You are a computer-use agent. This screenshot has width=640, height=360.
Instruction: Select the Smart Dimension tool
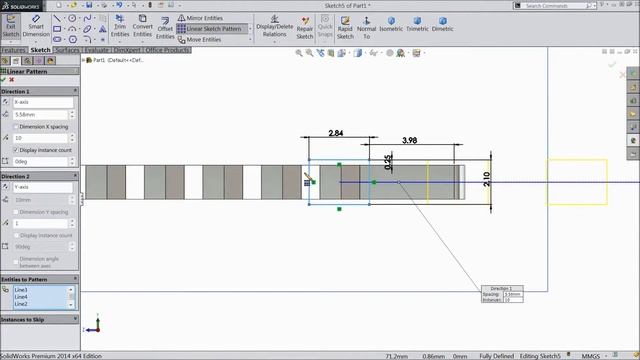pyautogui.click(x=36, y=26)
